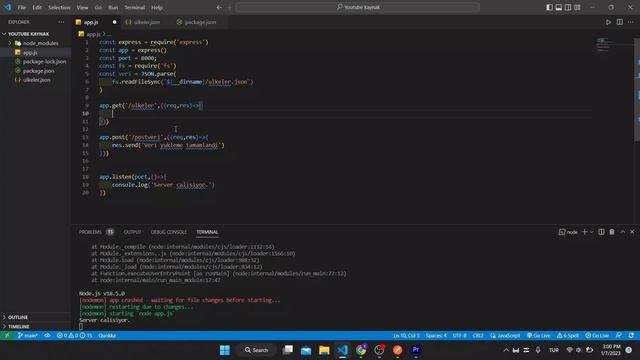Change end of line sequence CRLF

[478, 336]
